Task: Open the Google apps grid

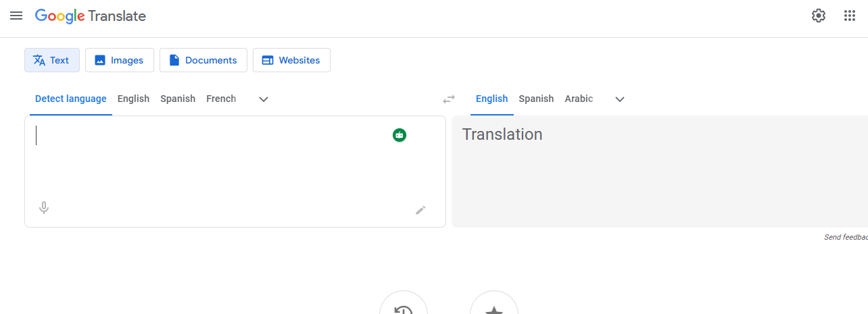Action: pyautogui.click(x=850, y=16)
